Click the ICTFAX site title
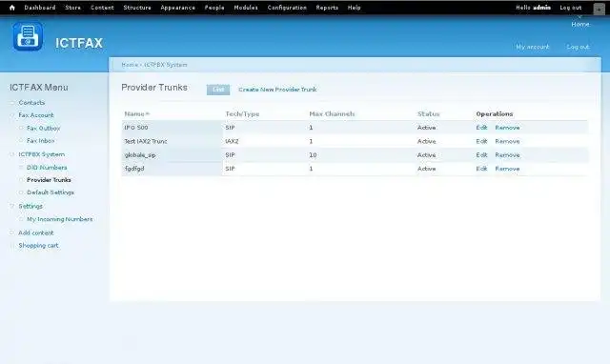Screen dimensions: 610x364 coord(79,43)
